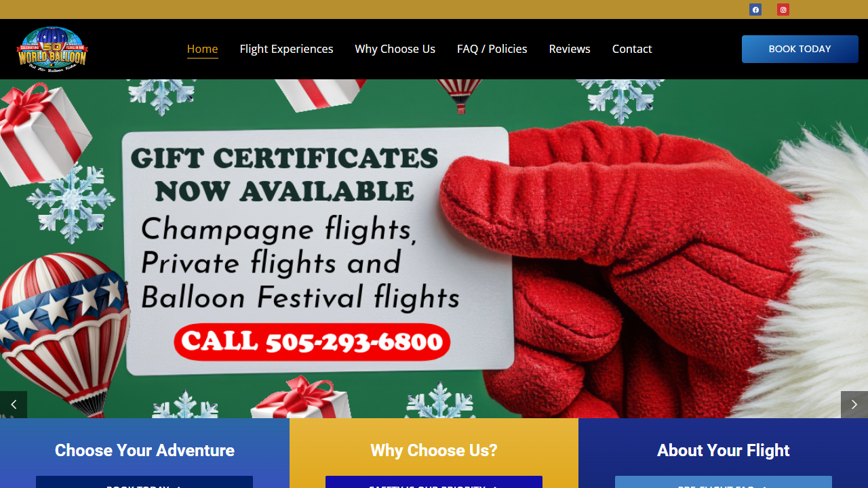
Task: Select the Home menu item
Action: click(x=202, y=49)
